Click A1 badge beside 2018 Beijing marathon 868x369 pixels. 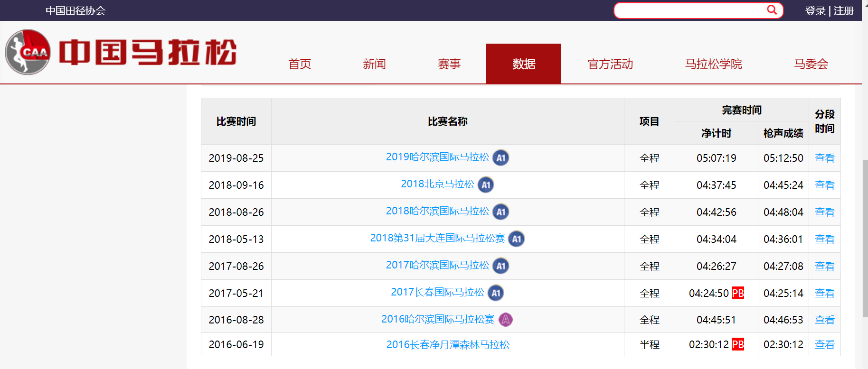[x=485, y=185]
